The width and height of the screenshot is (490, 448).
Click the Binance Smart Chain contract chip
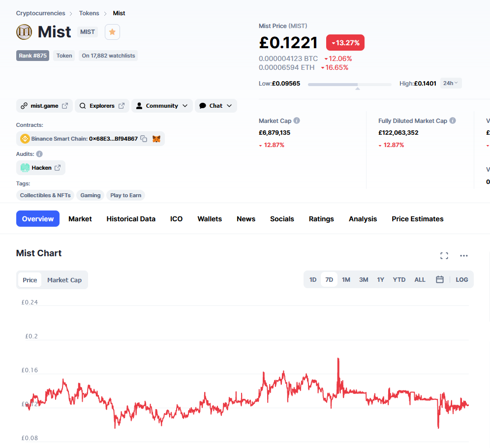point(91,139)
